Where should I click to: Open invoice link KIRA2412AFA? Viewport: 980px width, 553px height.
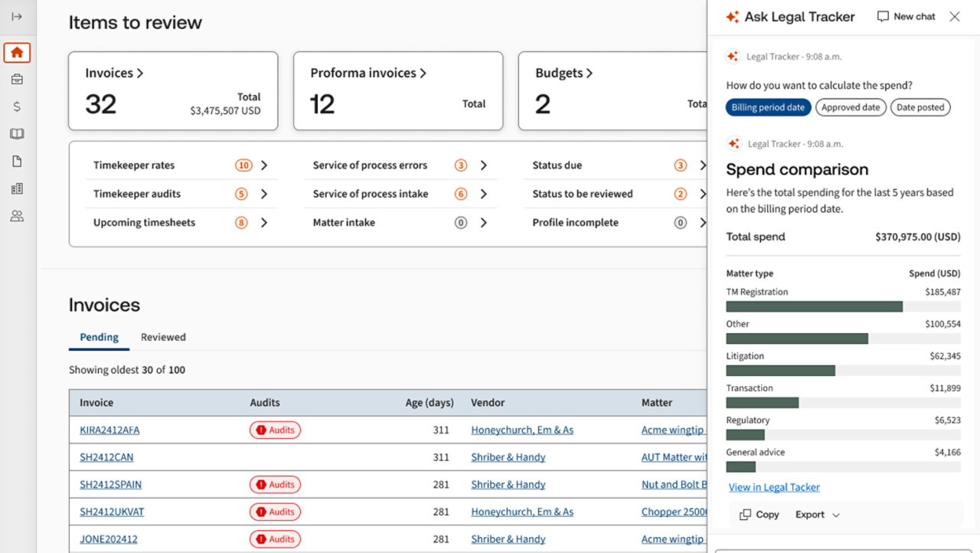[109, 430]
